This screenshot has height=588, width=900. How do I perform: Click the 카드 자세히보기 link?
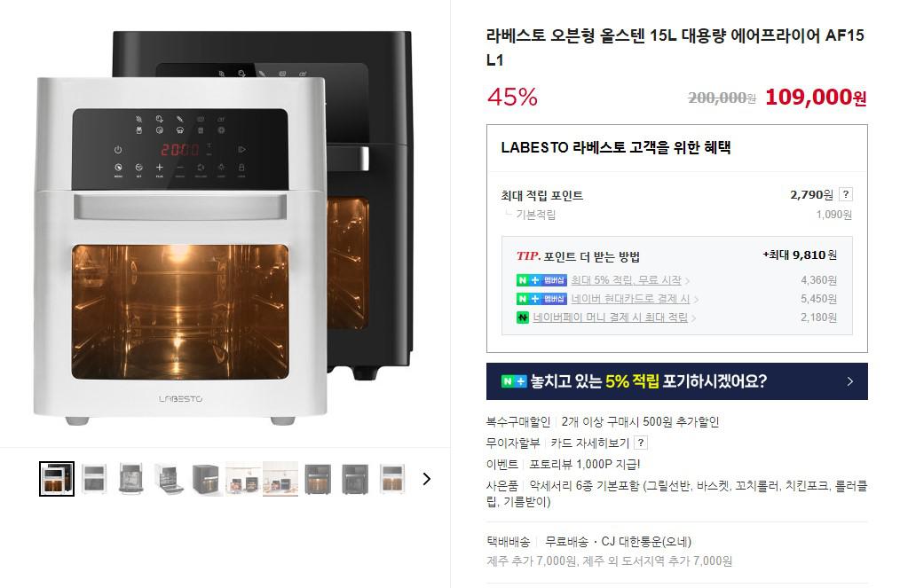click(x=590, y=443)
